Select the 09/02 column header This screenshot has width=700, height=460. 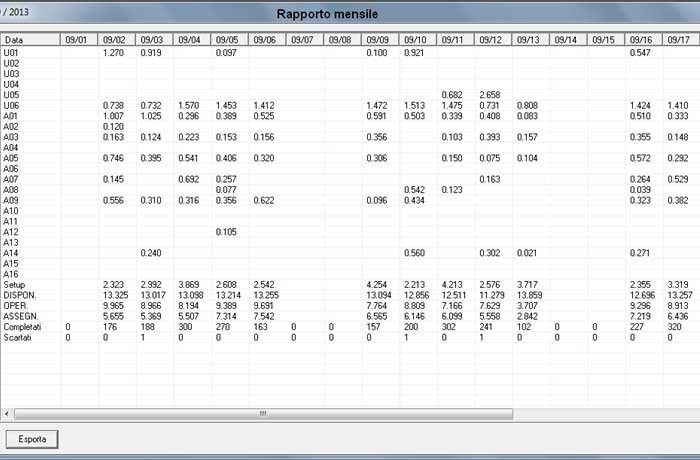tap(116, 40)
